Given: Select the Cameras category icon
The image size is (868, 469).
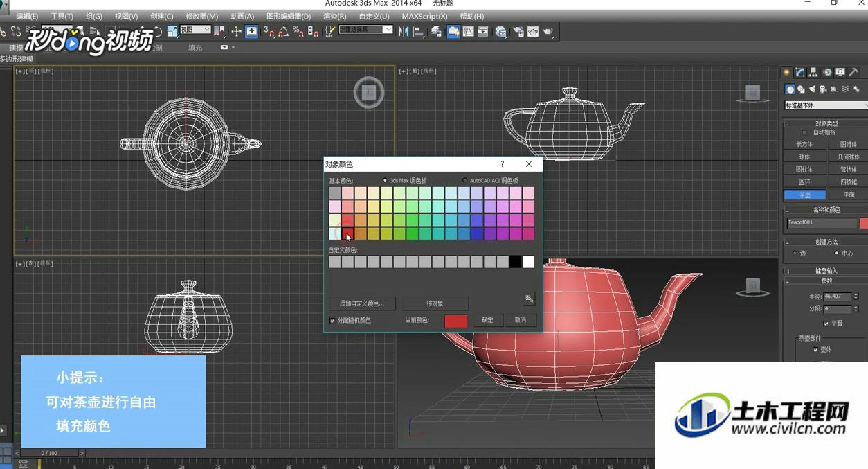Looking at the screenshot, I should click(x=823, y=89).
